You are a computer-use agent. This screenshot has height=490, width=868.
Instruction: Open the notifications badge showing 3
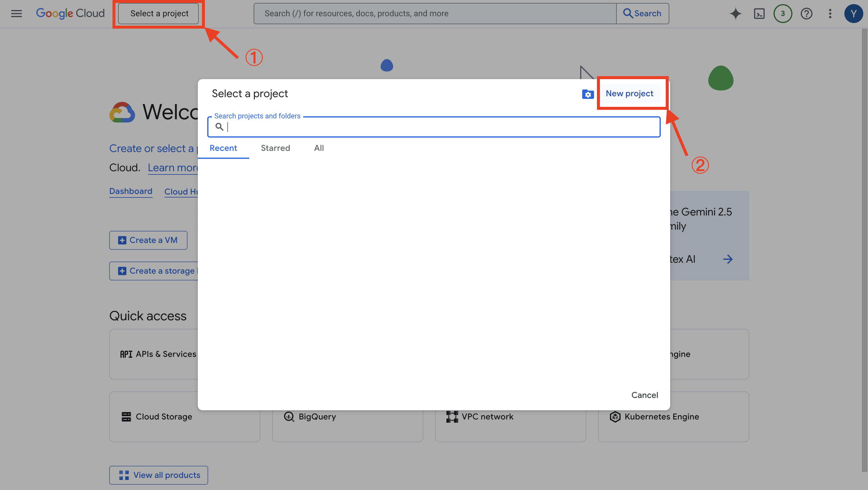pos(782,14)
